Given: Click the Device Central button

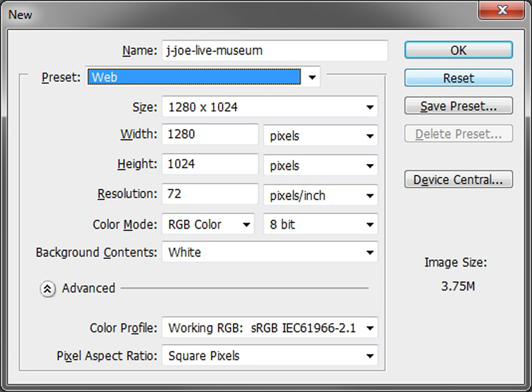Looking at the screenshot, I should coord(458,179).
